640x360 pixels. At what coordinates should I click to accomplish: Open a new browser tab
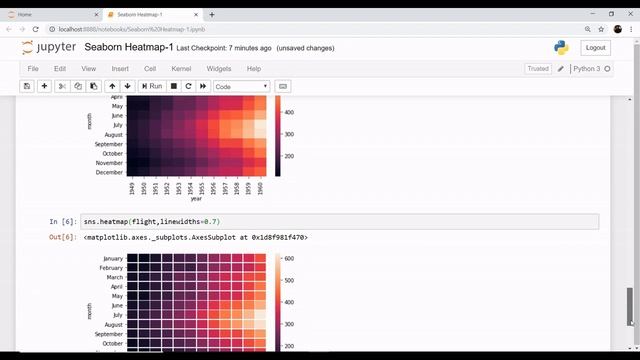pyautogui.click(x=212, y=15)
